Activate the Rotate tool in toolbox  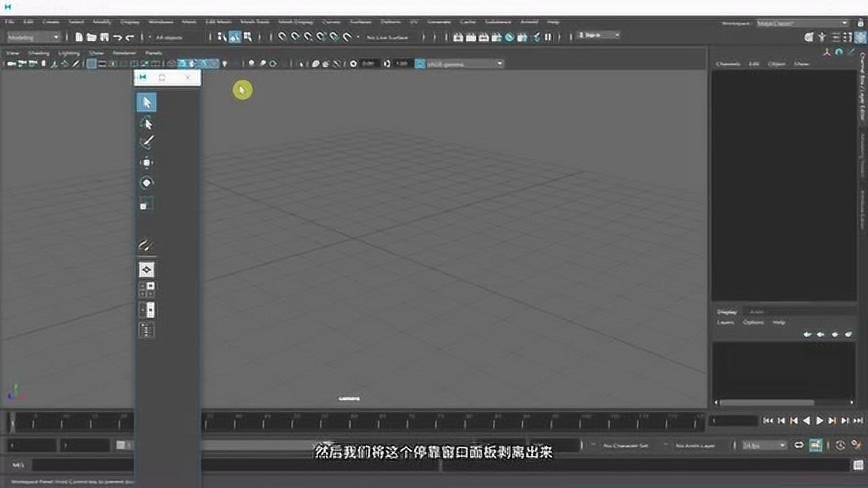click(x=146, y=183)
